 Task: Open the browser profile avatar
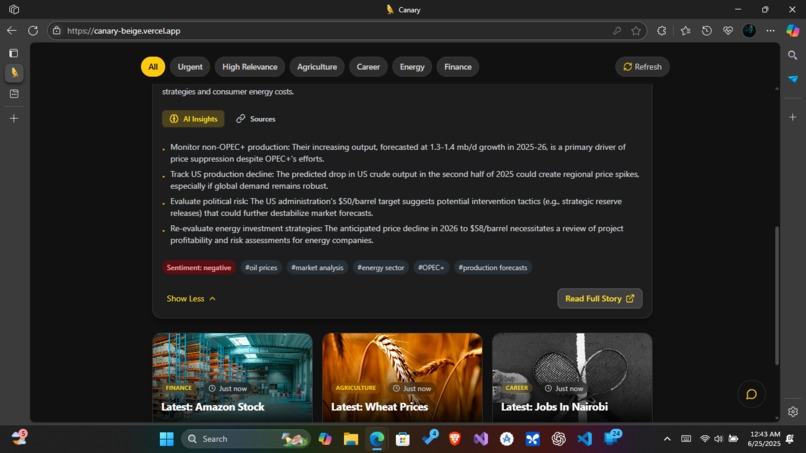pos(749,31)
